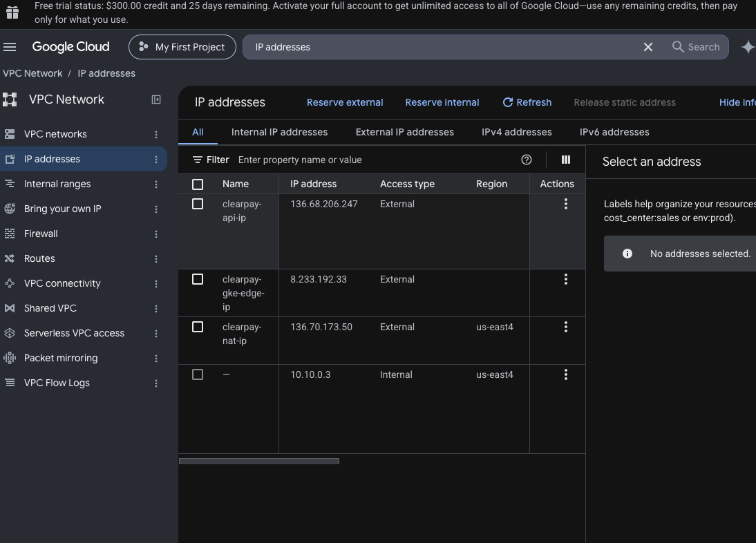Viewport: 756px width, 543px height.
Task: Open VPC Flow Logs sidebar item
Action: coord(57,383)
